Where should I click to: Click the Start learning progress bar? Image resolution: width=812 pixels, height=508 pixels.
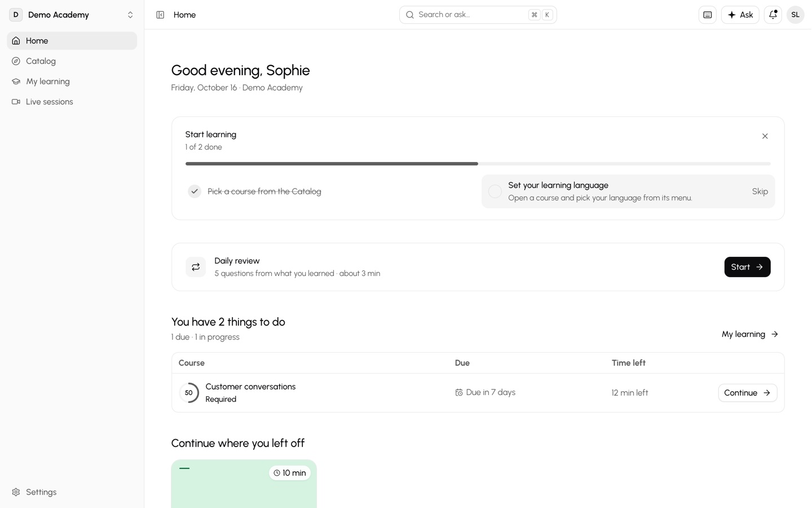478,164
